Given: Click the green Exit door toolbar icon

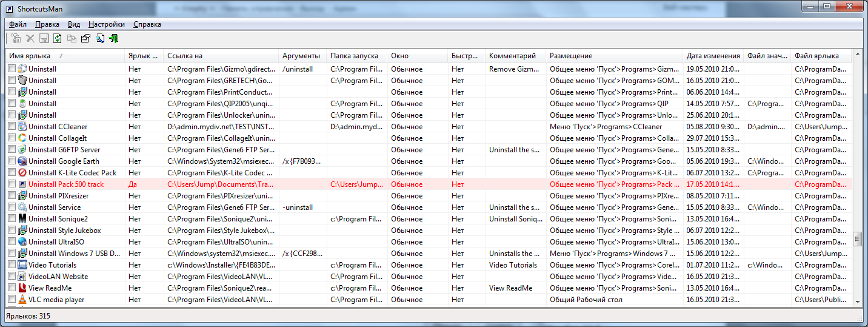Looking at the screenshot, I should (113, 38).
